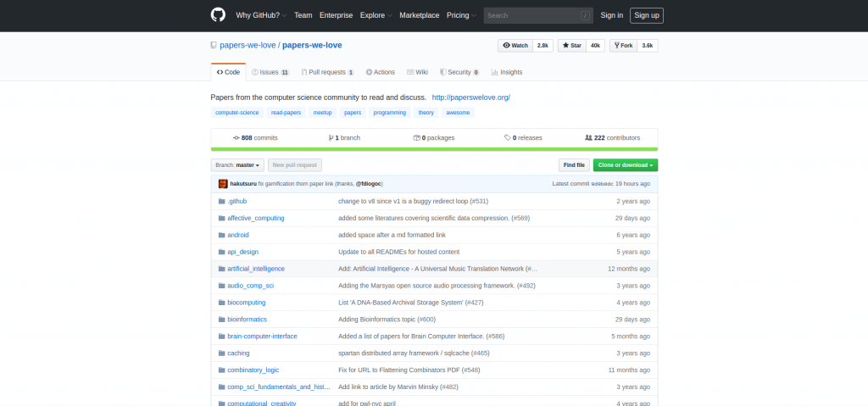Open the 40k stargazers count
This screenshot has width=868, height=406.
point(595,46)
